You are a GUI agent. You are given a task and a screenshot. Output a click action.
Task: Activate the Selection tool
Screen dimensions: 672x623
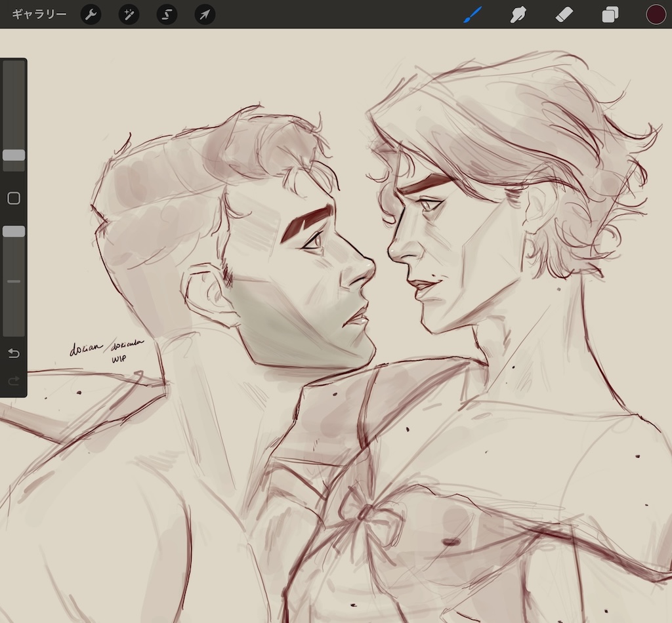(x=167, y=14)
